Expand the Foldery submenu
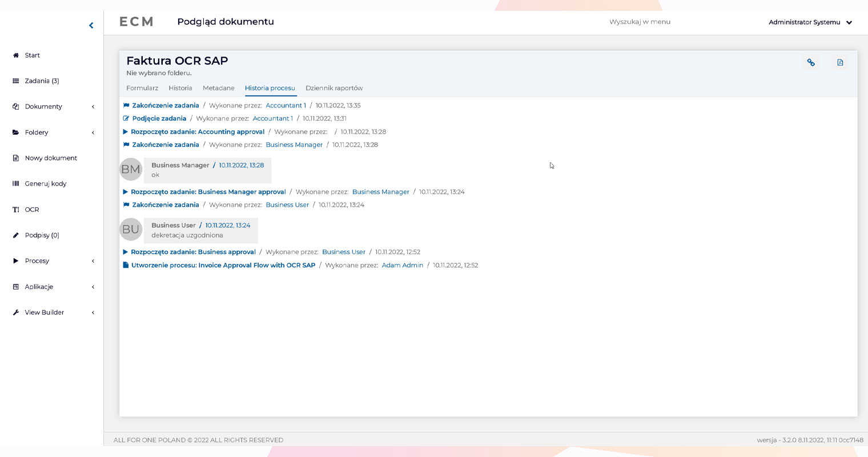Screen dimensions: 868x457 click(93, 133)
